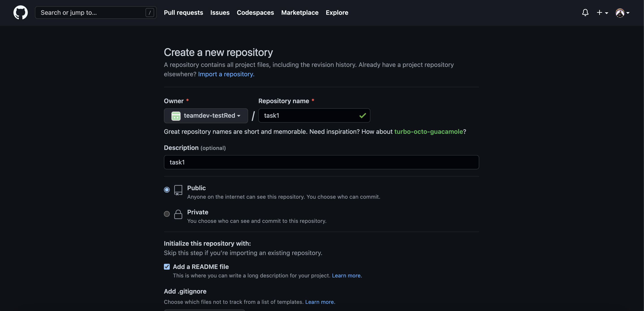Select the Public visibility option
644x311 pixels.
click(x=167, y=190)
